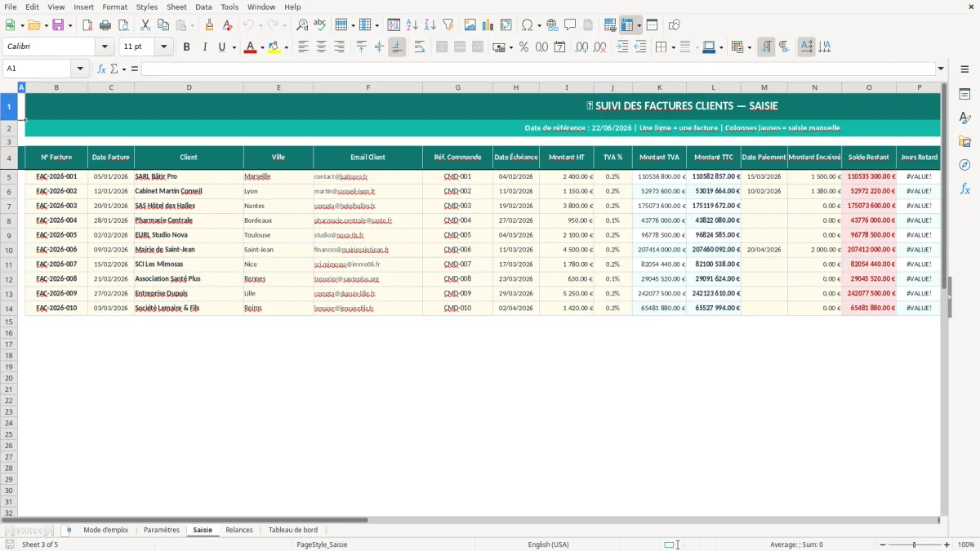The width and height of the screenshot is (980, 551).
Task: Toggle Align Bottom vertical alignment
Action: 397,47
